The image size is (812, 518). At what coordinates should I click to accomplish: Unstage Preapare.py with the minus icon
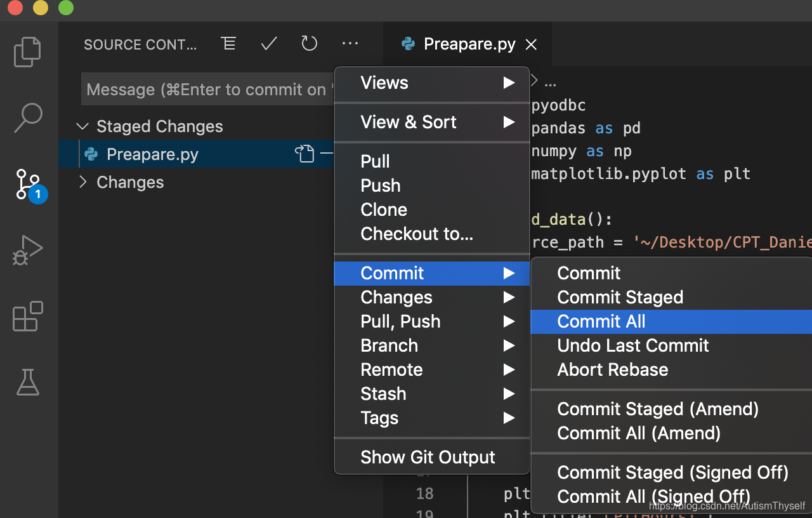point(326,154)
